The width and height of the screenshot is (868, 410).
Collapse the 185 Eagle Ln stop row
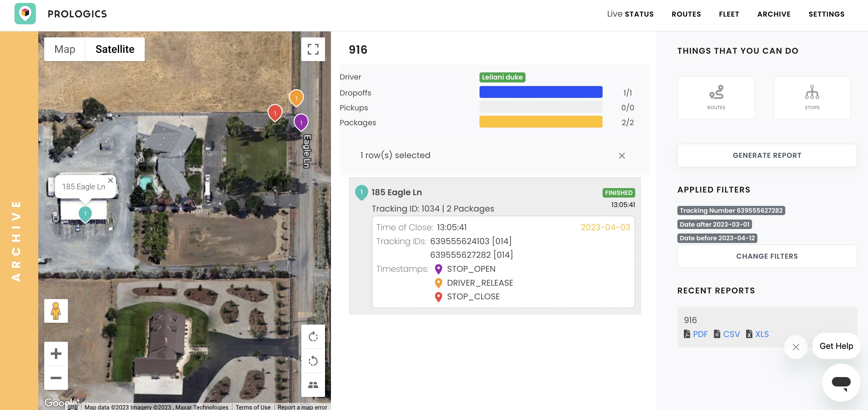[396, 192]
